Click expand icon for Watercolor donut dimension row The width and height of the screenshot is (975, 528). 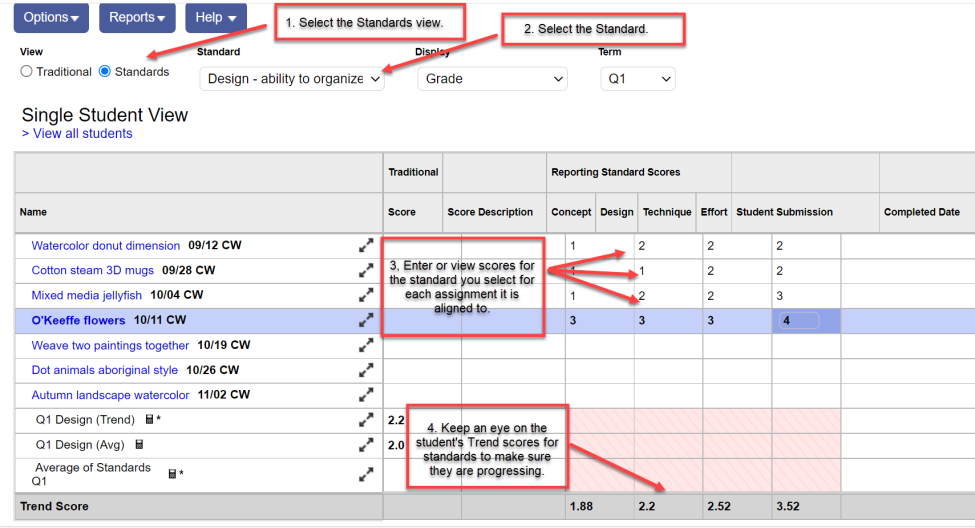click(x=367, y=245)
